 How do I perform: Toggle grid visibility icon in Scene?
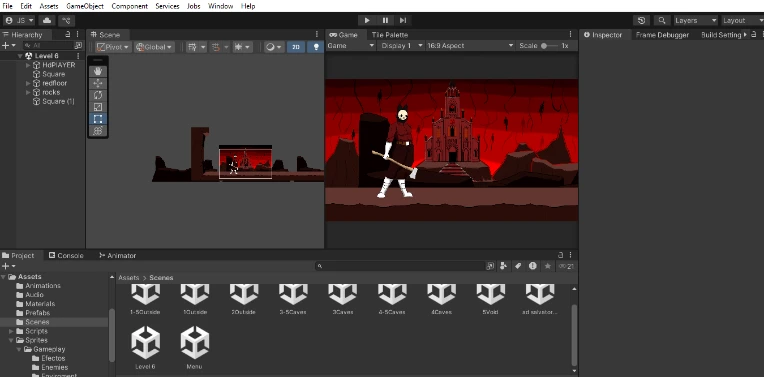[192, 47]
